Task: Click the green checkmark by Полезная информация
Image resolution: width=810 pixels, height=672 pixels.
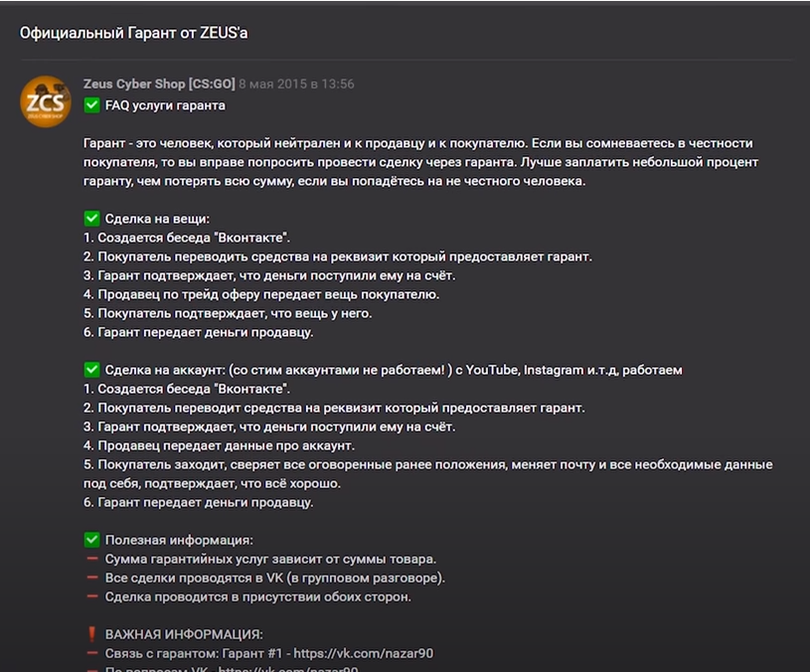Action: 91,540
